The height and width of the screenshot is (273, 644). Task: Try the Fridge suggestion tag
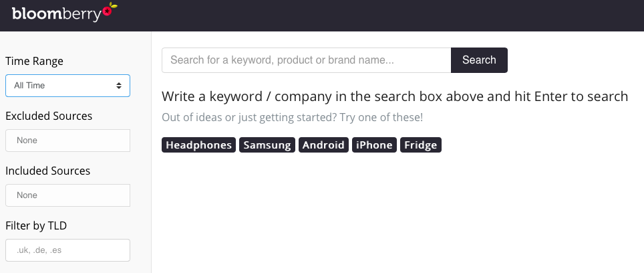tap(421, 145)
